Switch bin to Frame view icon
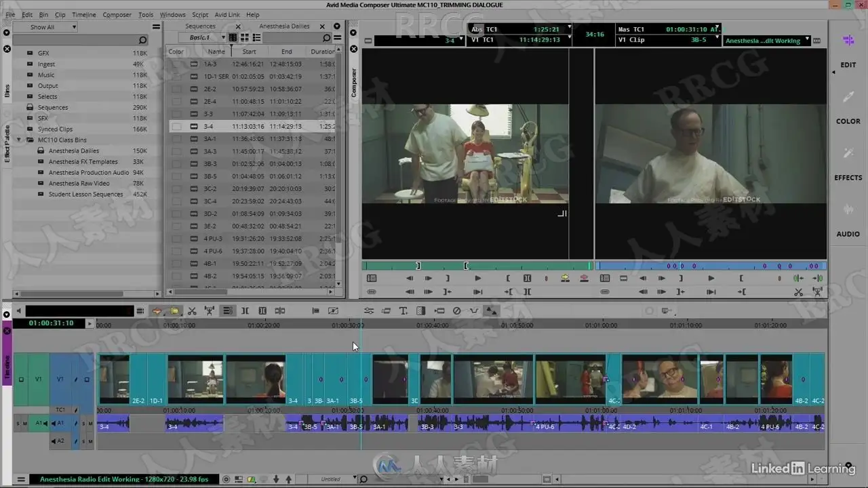The height and width of the screenshot is (488, 868). [245, 38]
